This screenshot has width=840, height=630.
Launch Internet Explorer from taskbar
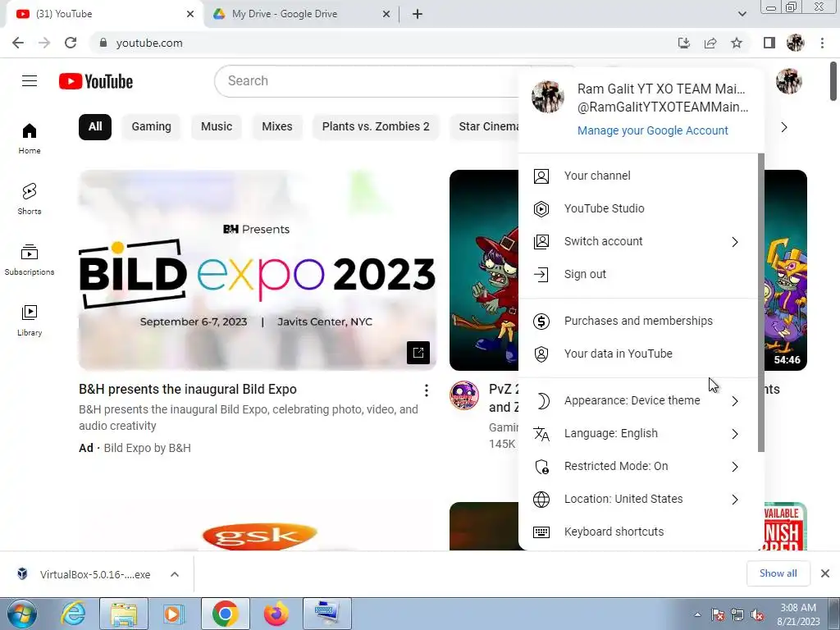73,614
